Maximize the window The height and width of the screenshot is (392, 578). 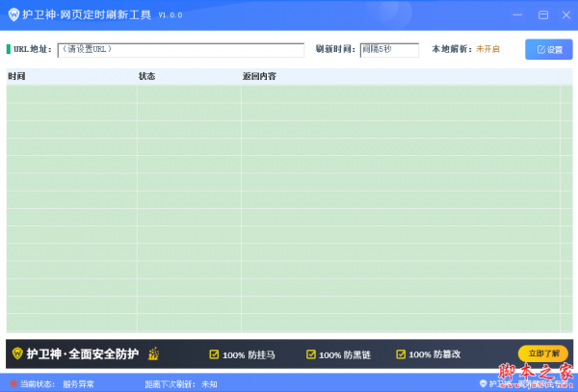point(543,14)
